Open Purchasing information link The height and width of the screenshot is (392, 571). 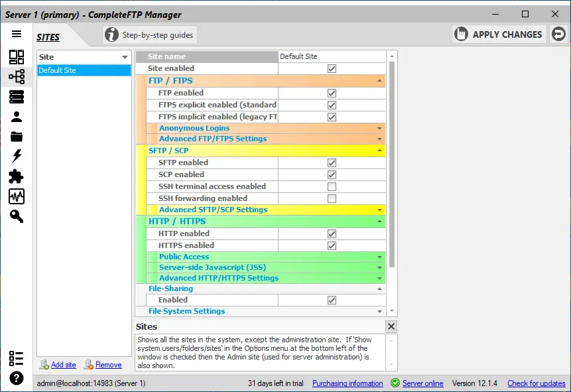[348, 383]
